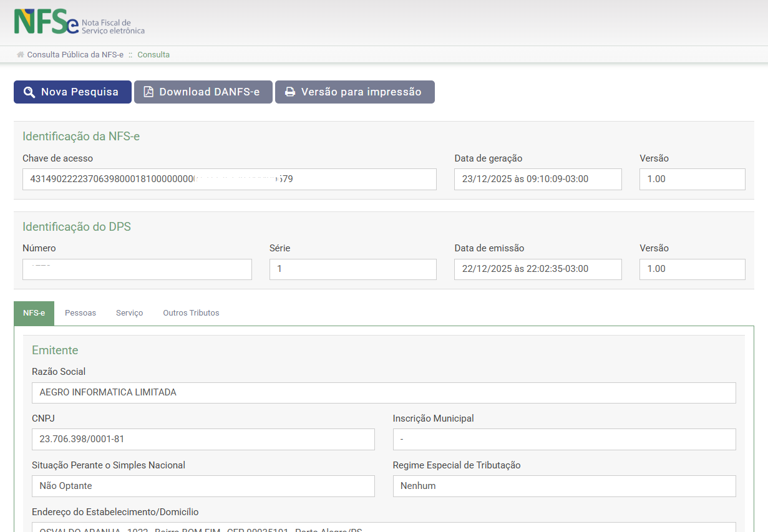Viewport: 768px width, 532px height.
Task: Click the Consulta breadcrumb item
Action: [x=153, y=55]
